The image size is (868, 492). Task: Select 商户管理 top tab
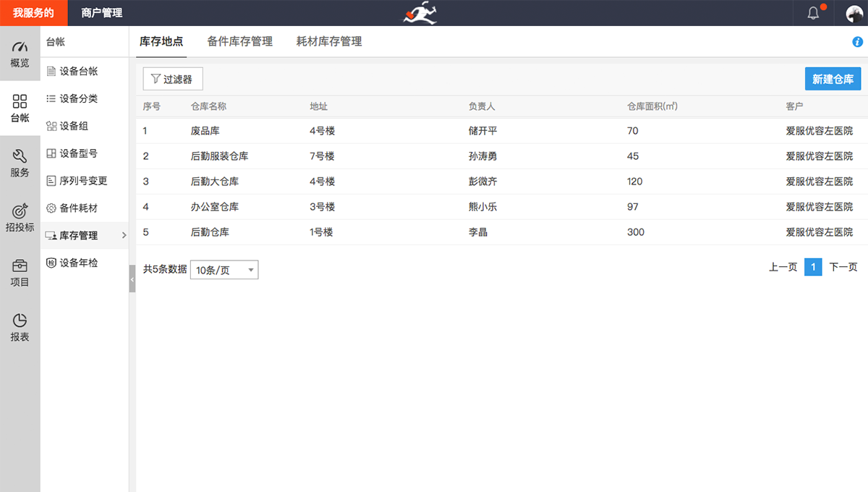tap(102, 13)
